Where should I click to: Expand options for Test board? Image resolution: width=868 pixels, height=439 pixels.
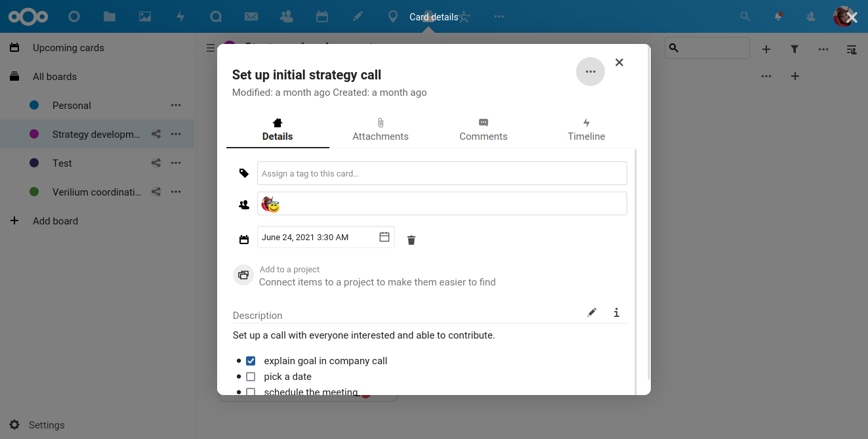(x=176, y=163)
